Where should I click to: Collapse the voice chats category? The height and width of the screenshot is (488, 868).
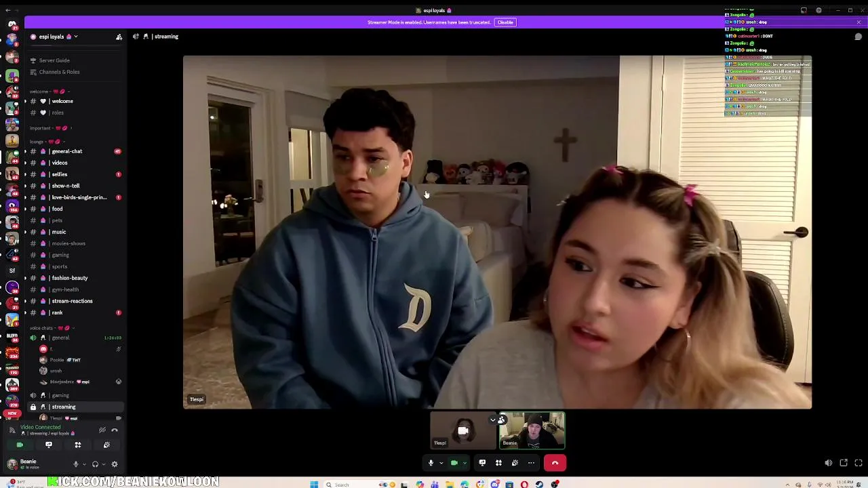click(x=52, y=328)
